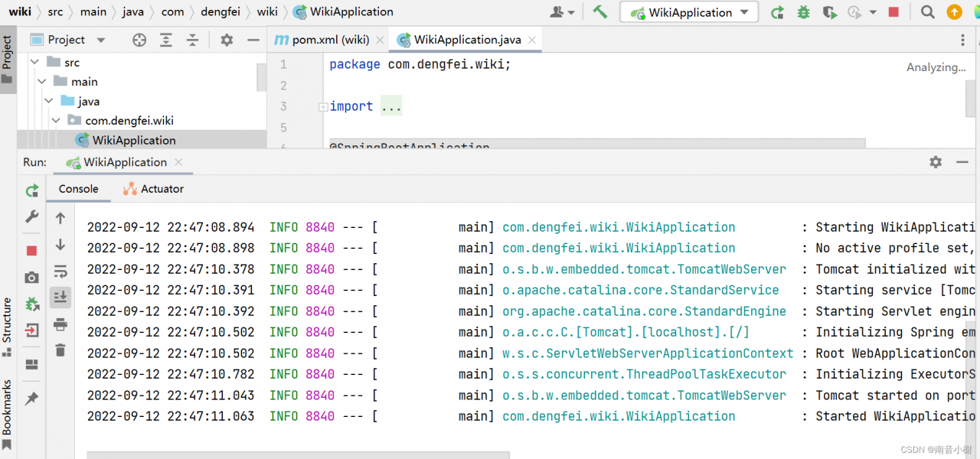Toggle soft-wrap in console
980x459 pixels.
coord(60,271)
